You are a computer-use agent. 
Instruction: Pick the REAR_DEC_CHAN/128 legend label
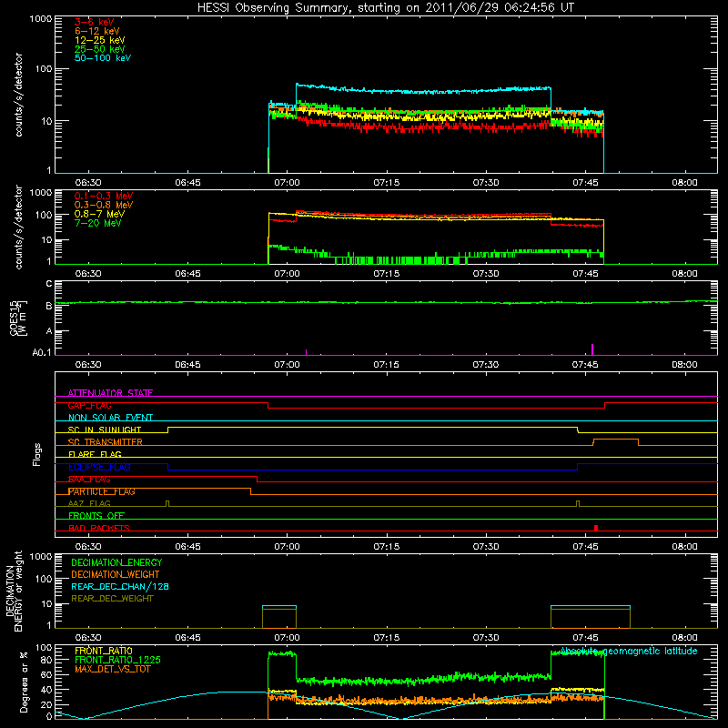(120, 587)
